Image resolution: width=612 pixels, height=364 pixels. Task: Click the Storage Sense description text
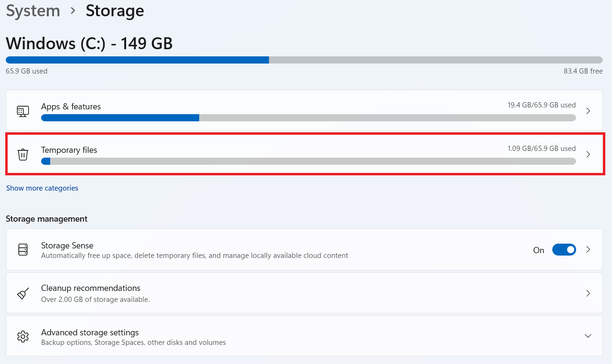(x=194, y=256)
